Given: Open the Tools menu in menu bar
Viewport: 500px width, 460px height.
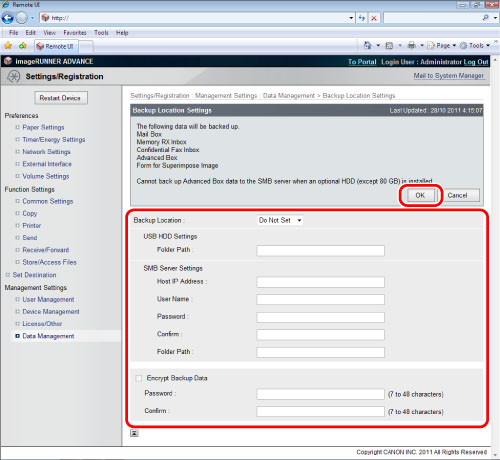Looking at the screenshot, I should pos(101,33).
